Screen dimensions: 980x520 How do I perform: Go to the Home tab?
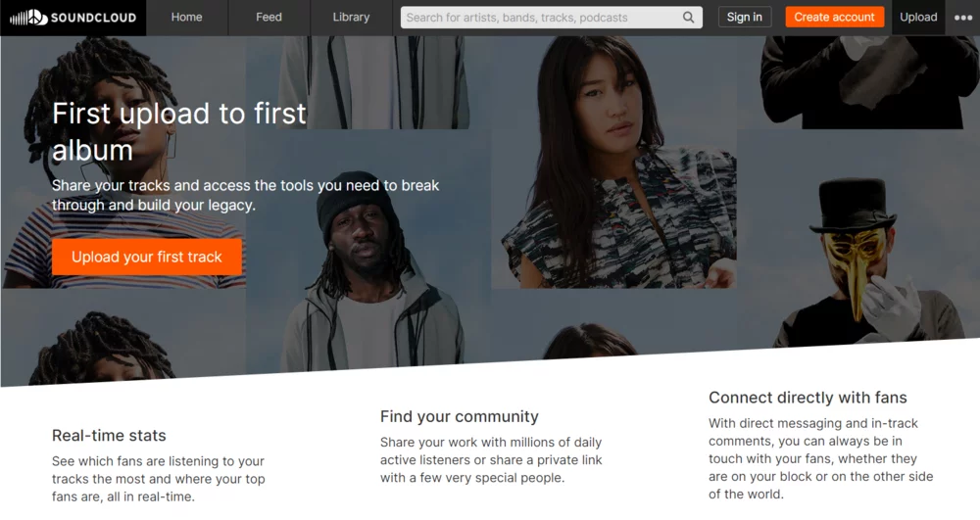[187, 18]
